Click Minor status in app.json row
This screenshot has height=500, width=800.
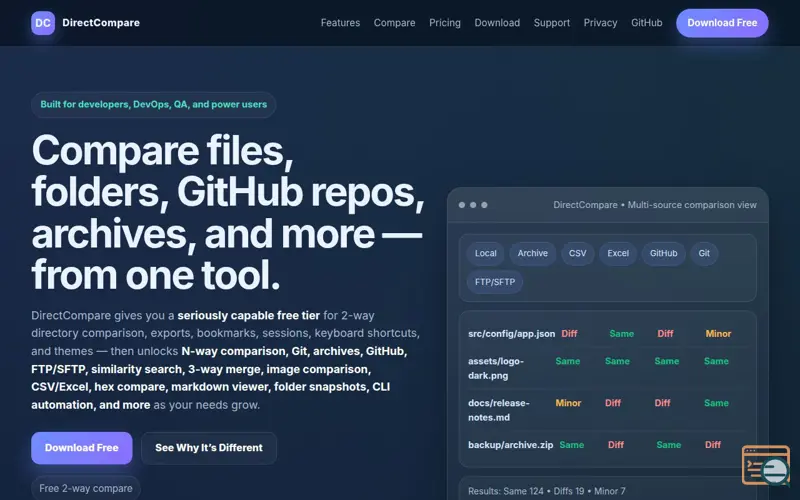[718, 334]
